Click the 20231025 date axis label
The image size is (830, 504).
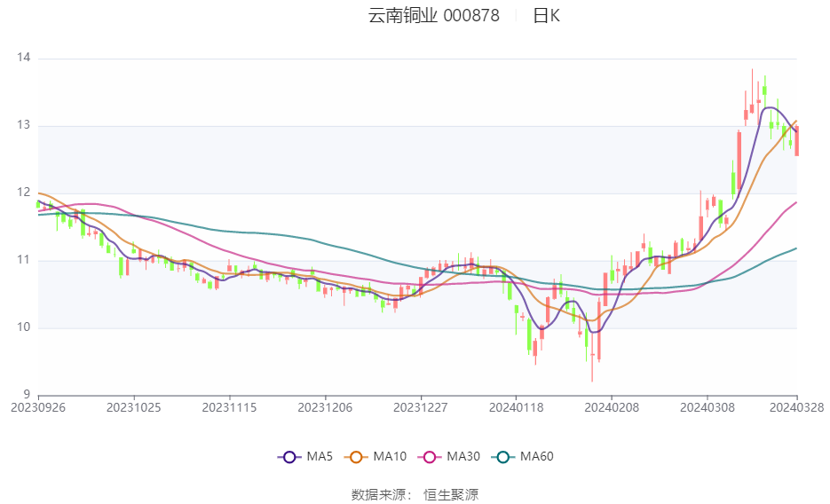(133, 408)
